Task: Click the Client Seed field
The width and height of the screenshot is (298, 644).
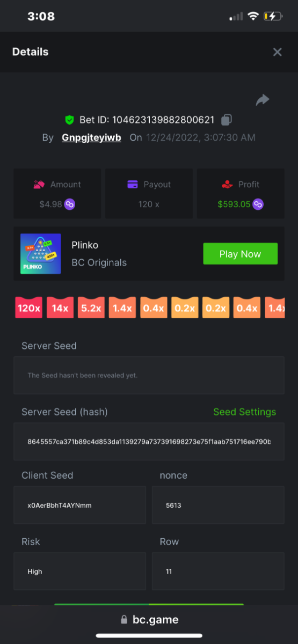Action: [x=79, y=505]
